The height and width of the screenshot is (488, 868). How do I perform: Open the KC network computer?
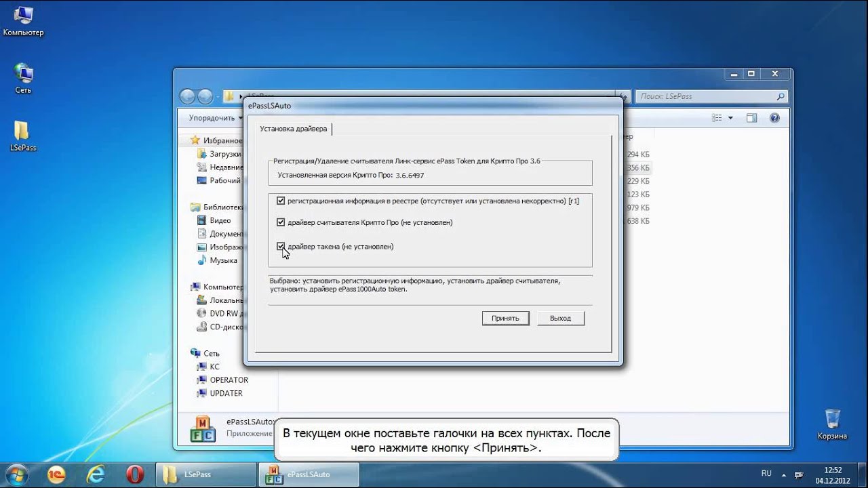pos(209,367)
